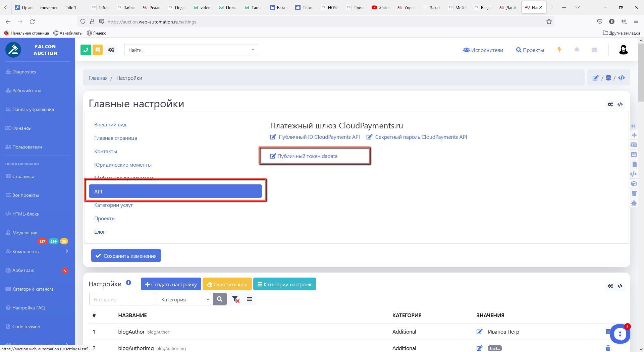Screen dimensions: 644x352
Task: Click the yellow note icon button
Action: click(x=98, y=50)
